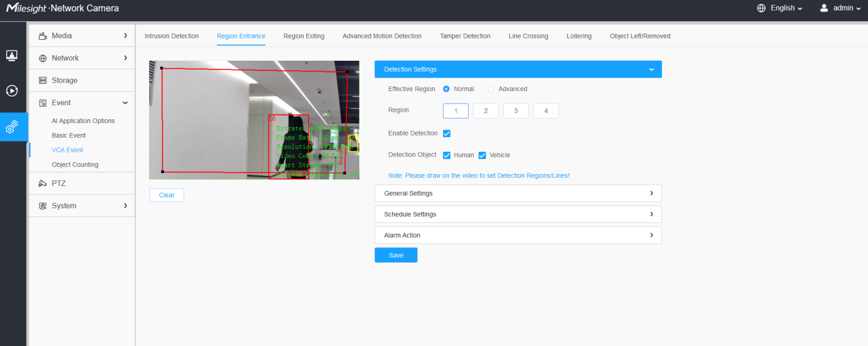Open the Object Left/Removed tab
The width and height of the screenshot is (868, 346).
point(640,36)
